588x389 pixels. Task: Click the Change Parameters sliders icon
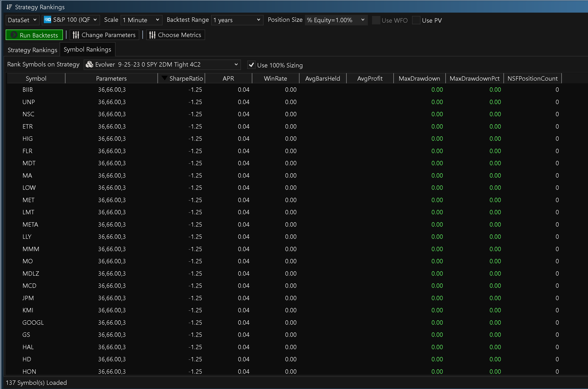point(76,35)
